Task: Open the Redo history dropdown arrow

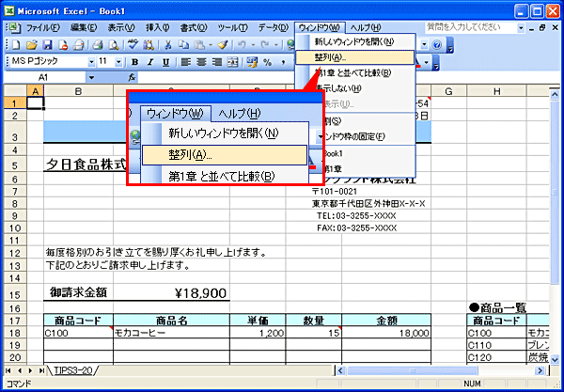Action: click(276, 45)
